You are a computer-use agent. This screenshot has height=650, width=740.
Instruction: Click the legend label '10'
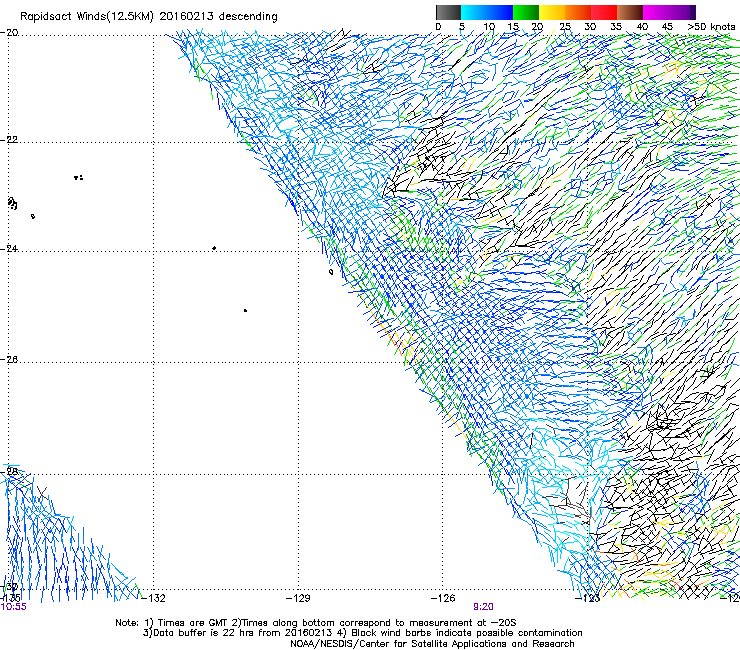pyautogui.click(x=489, y=27)
